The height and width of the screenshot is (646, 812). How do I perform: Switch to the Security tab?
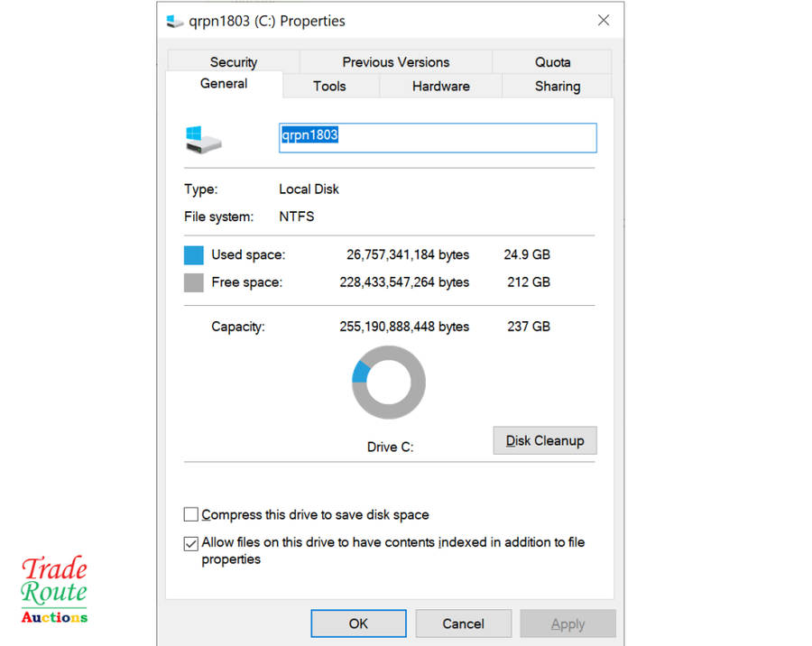pos(234,62)
